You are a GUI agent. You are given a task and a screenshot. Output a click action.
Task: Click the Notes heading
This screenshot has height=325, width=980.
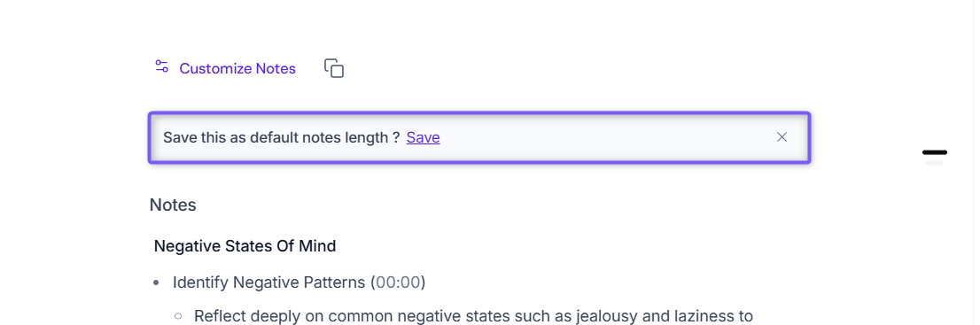coord(173,205)
